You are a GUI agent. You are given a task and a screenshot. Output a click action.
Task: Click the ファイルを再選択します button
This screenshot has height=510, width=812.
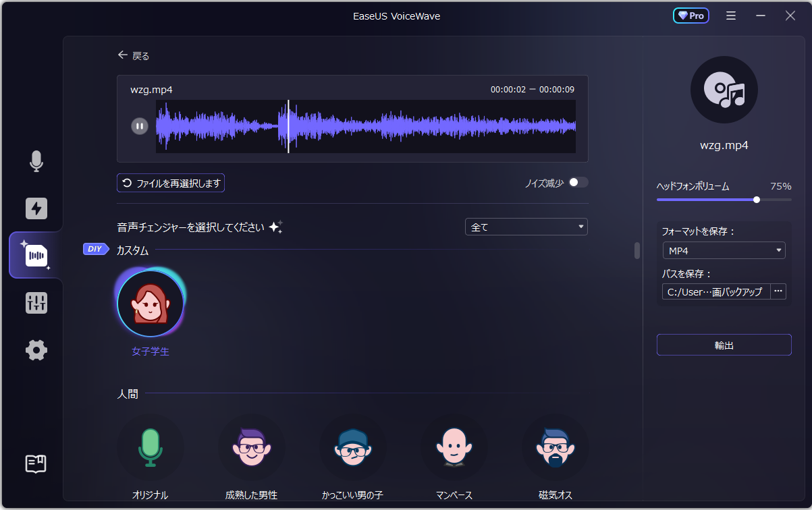click(170, 183)
